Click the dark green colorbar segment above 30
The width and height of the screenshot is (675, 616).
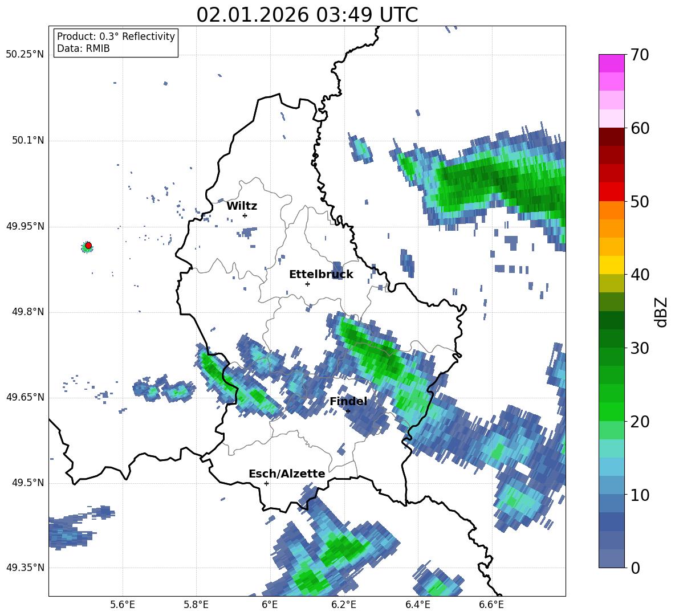point(611,338)
